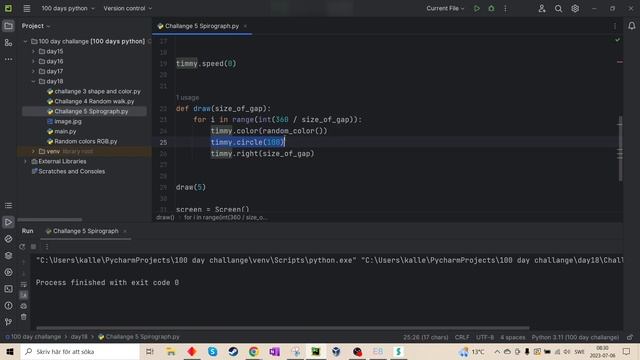Select Scratches and Consoles node

click(x=71, y=171)
